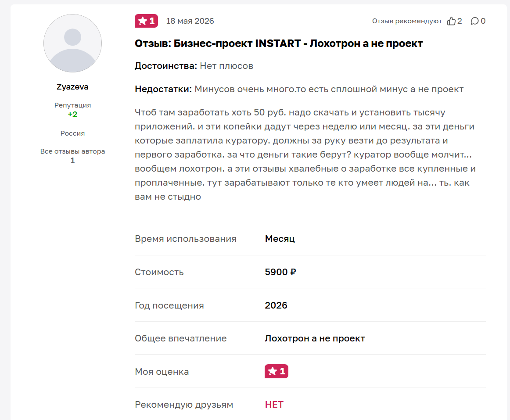510x420 pixels.
Task: Click the review date 18 мая 2026
Action: (190, 21)
